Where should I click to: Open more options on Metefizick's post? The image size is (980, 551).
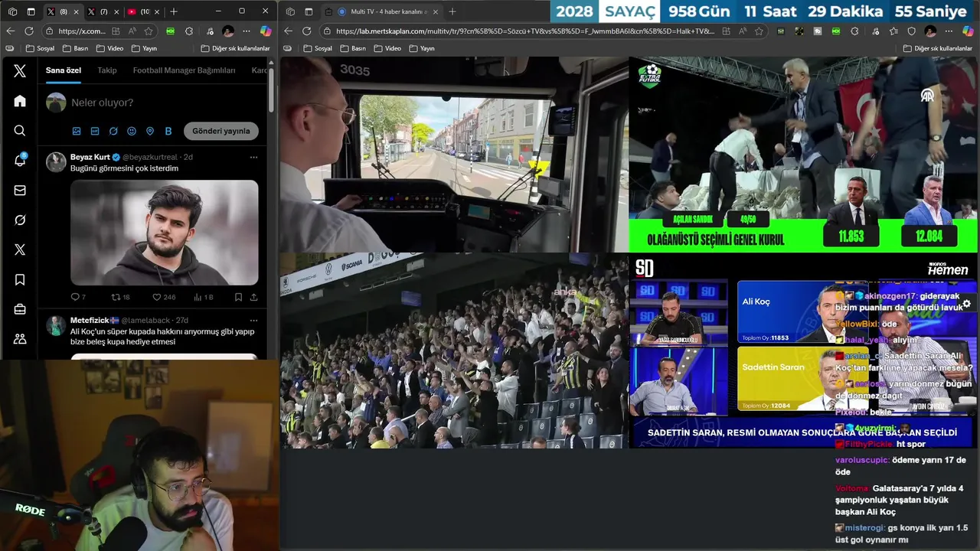[253, 320]
